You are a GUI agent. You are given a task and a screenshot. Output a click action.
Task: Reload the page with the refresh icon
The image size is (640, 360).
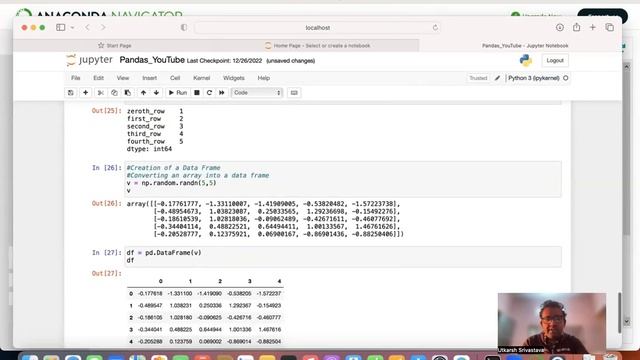tap(435, 28)
